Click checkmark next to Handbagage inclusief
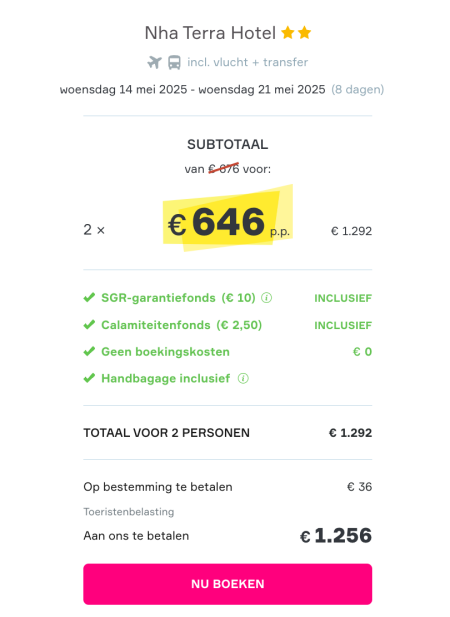 point(89,378)
